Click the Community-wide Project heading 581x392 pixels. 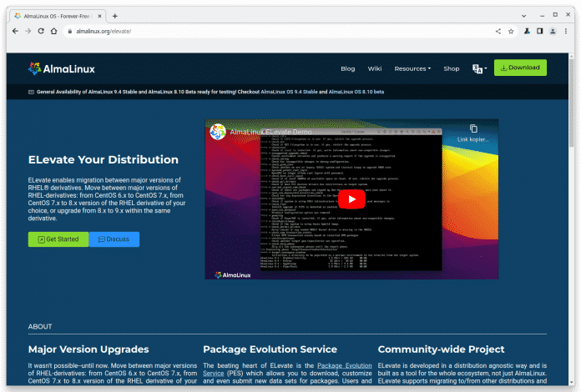441,349
